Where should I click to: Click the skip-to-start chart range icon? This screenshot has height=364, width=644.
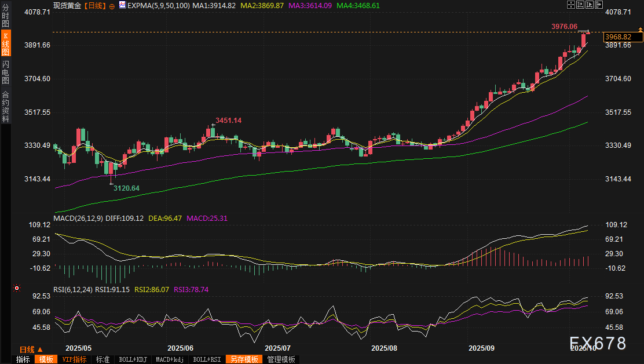[x=580, y=5]
